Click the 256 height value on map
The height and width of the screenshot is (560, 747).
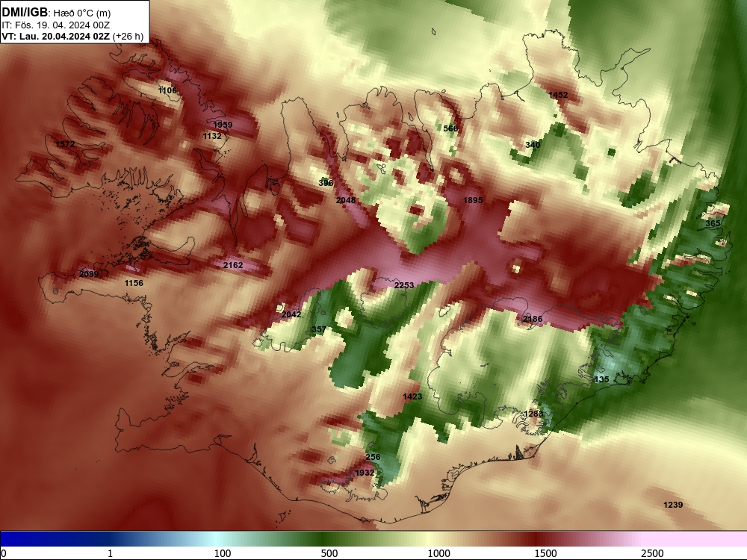pyautogui.click(x=373, y=457)
